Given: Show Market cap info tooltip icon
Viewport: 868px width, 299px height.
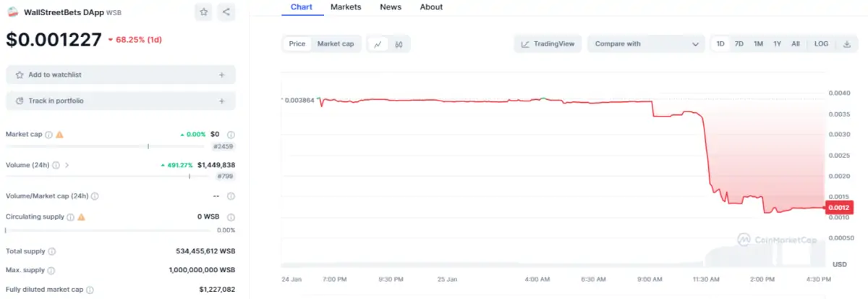Looking at the screenshot, I should click(x=48, y=135).
